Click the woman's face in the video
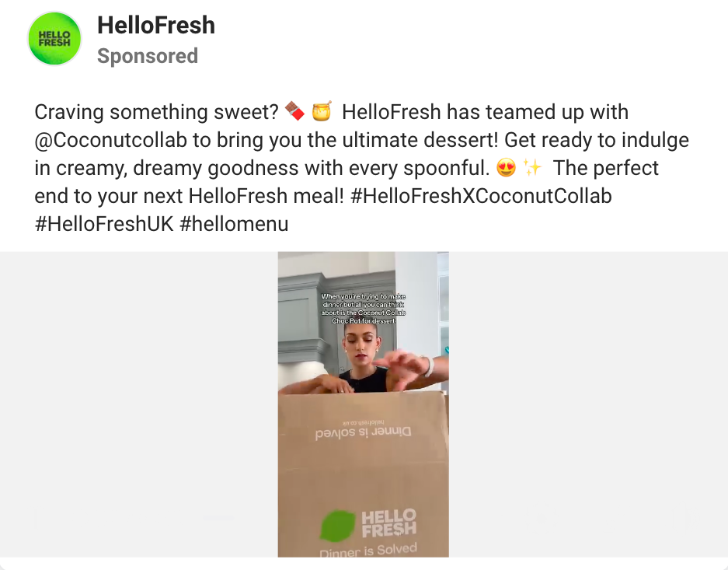This screenshot has width=728, height=570. (363, 345)
